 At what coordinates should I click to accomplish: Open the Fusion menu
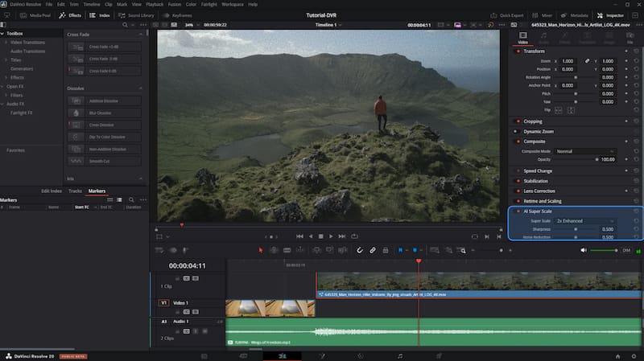175,4
